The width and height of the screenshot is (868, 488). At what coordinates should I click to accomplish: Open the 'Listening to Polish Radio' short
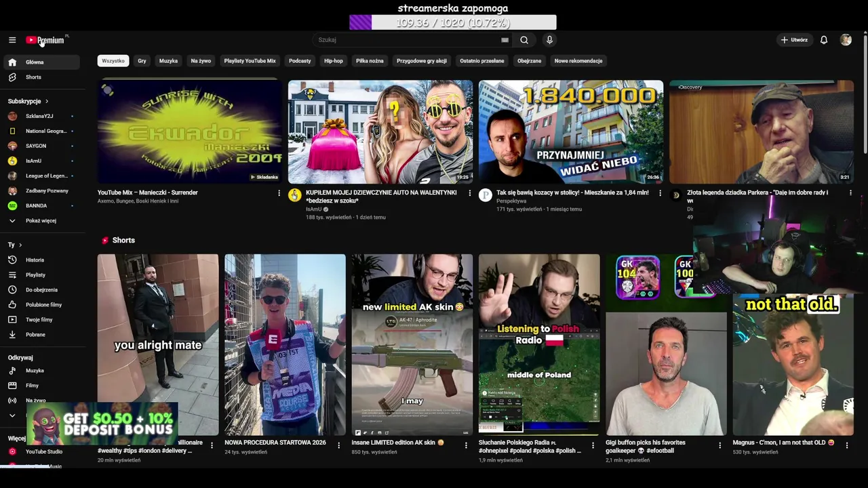pos(539,344)
